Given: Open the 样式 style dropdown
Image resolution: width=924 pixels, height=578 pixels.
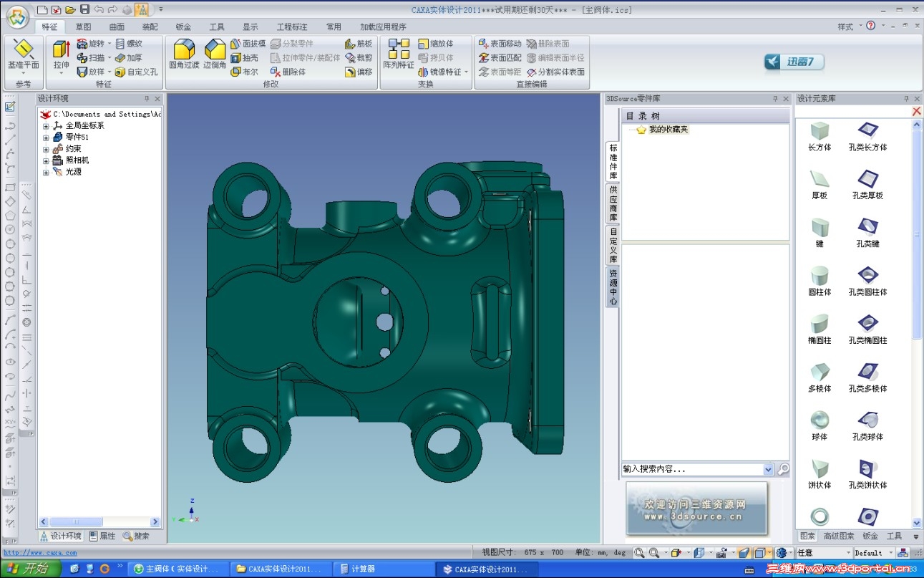Looking at the screenshot, I should [848, 27].
